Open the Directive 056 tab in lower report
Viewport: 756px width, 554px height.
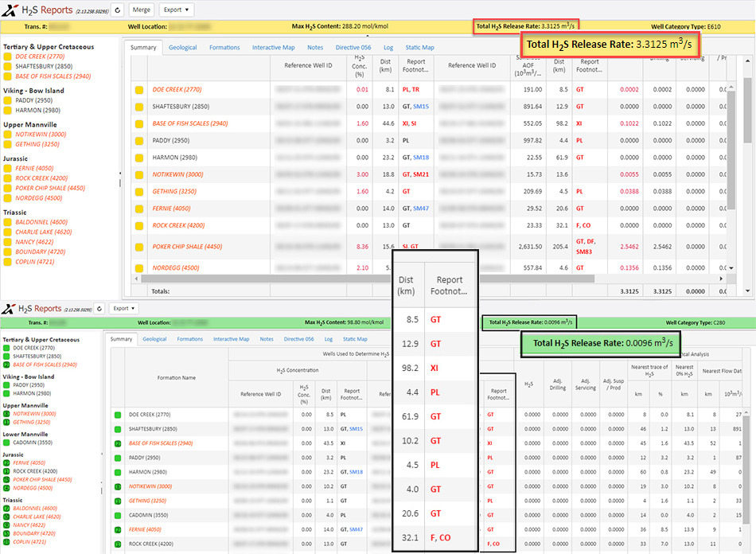point(298,339)
